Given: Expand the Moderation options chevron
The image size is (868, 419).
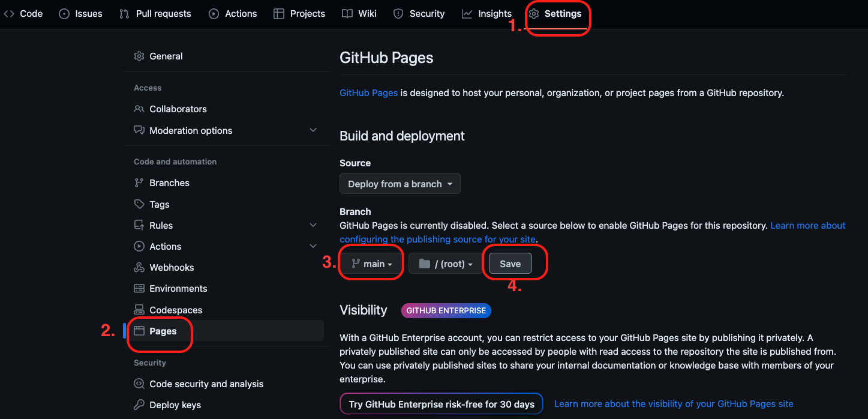Looking at the screenshot, I should tap(313, 130).
